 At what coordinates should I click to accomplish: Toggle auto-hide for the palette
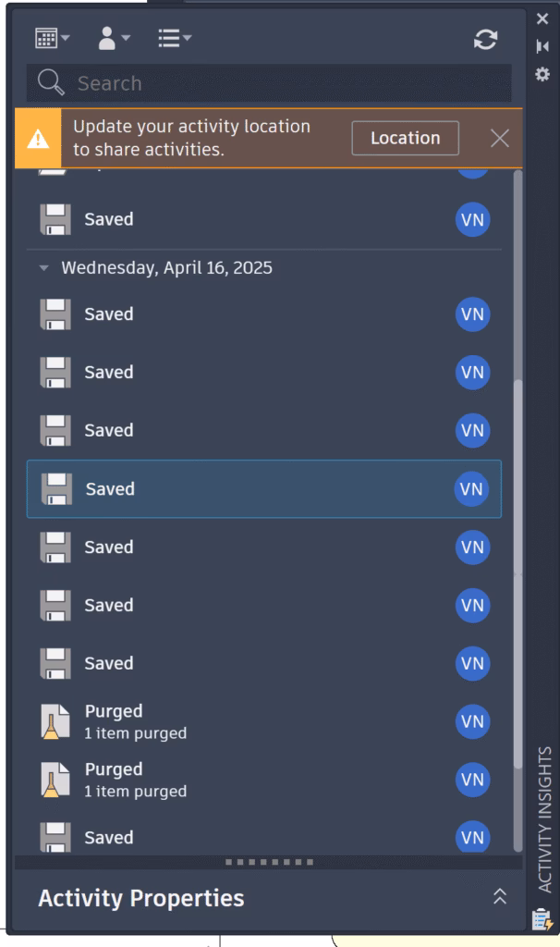542,46
